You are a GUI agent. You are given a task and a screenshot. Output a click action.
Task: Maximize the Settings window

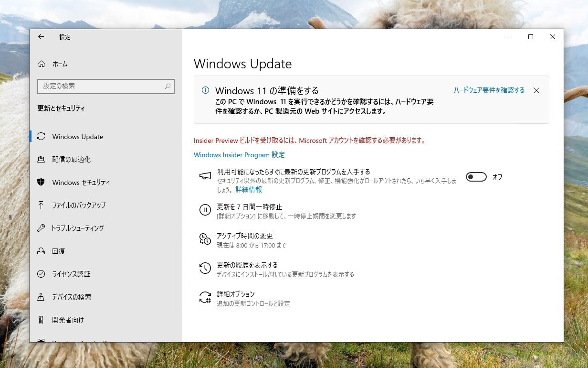530,37
